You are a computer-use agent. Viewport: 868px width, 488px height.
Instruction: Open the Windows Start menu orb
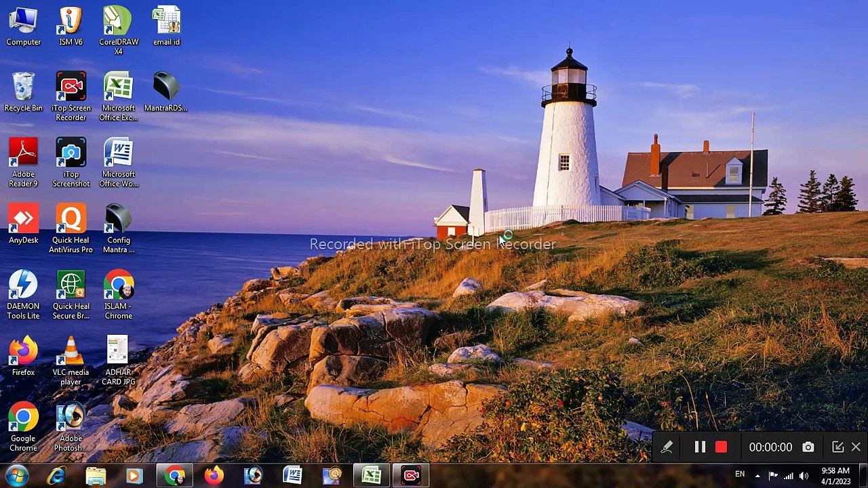(x=16, y=476)
